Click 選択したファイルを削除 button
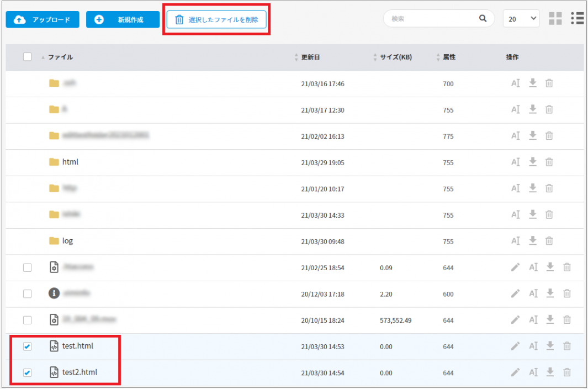This screenshot has width=588, height=389. [x=216, y=20]
